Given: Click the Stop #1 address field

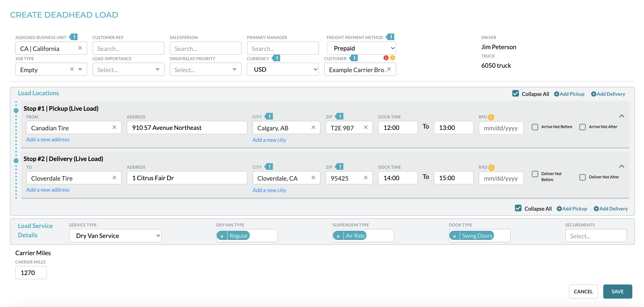Looking at the screenshot, I should click(187, 127).
